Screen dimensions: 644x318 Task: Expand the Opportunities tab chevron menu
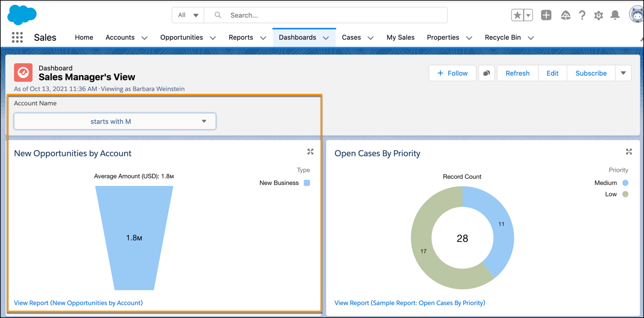click(x=213, y=38)
